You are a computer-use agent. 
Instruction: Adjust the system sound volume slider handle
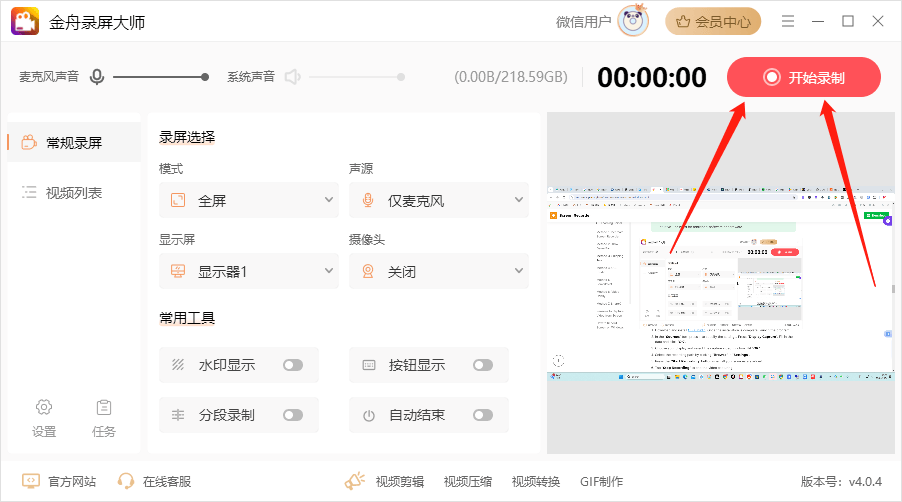(400, 77)
